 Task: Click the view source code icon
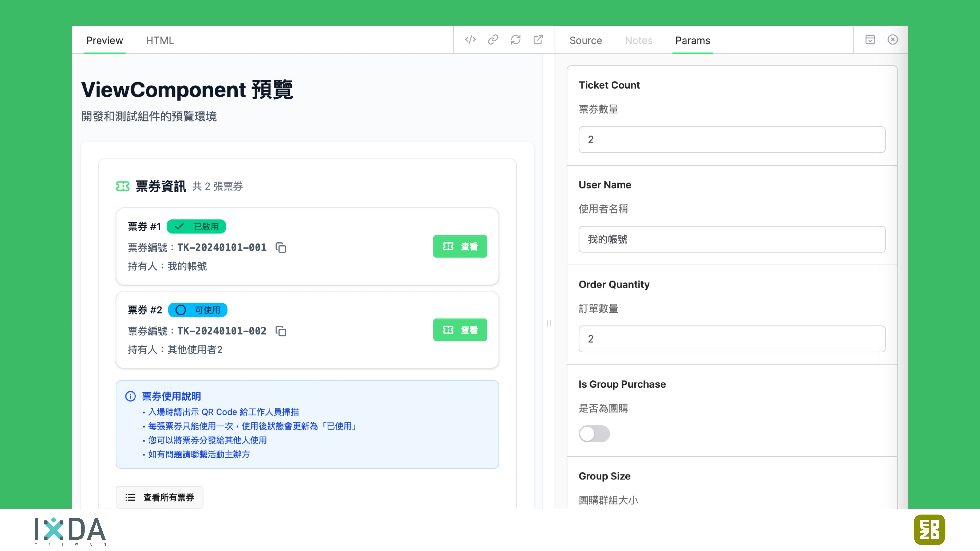coord(470,39)
